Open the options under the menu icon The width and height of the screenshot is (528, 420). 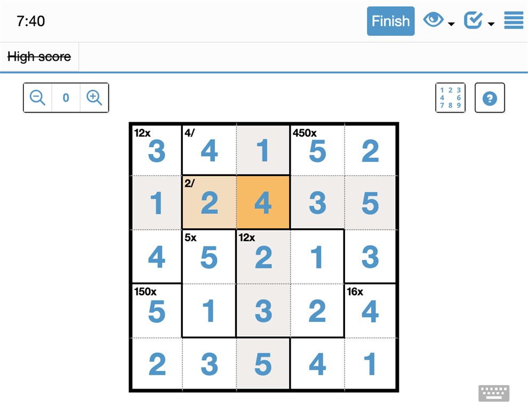(x=513, y=21)
